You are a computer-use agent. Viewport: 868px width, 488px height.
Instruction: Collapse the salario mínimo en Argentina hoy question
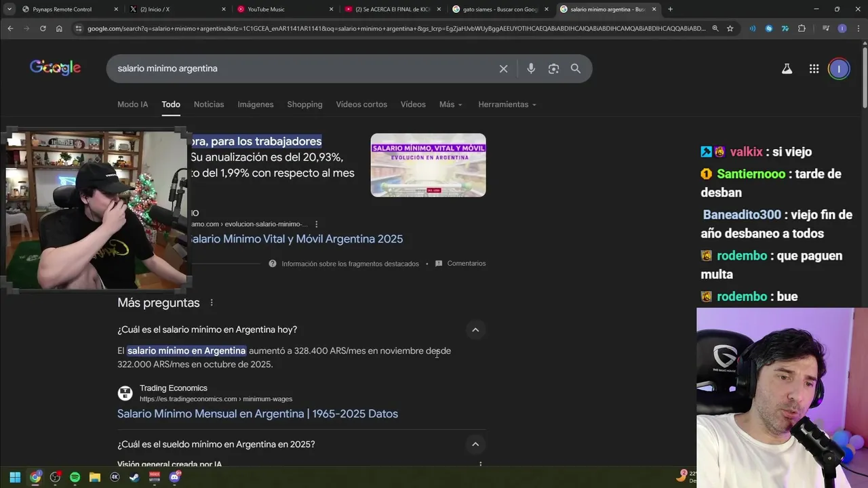tap(475, 329)
